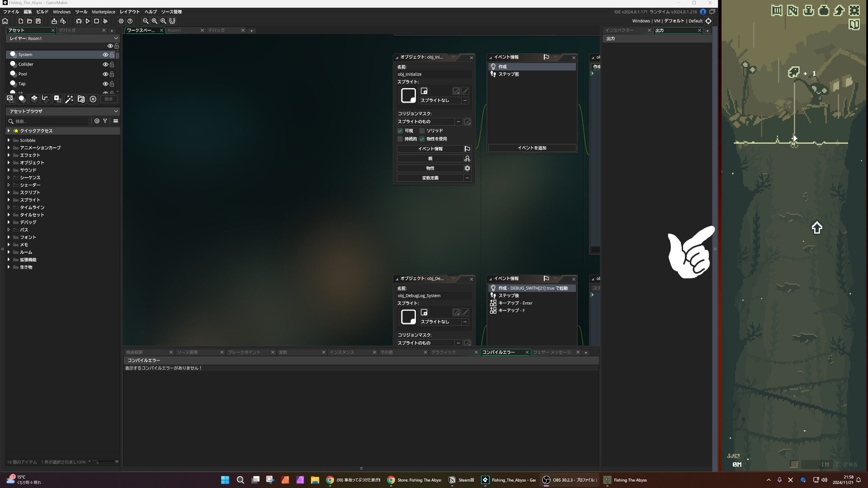Toggle 物理を使用 checkbox in obj_Initialize
This screenshot has height=488, width=868.
click(423, 138)
